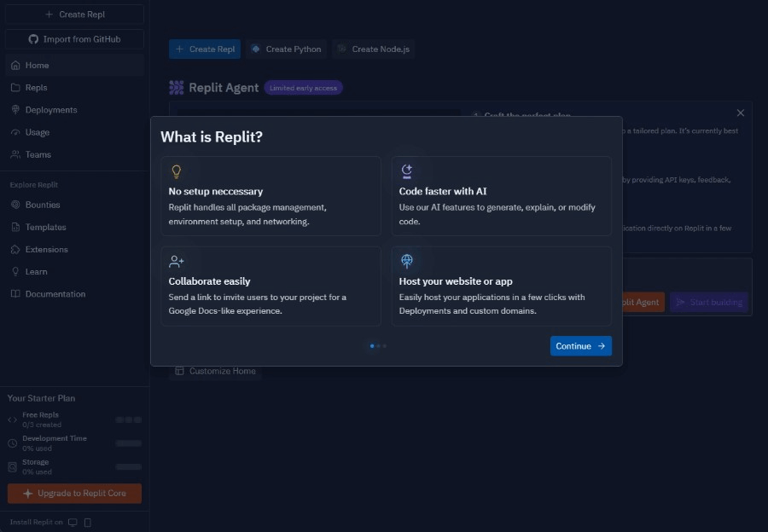Click the AI sparkle icon in Code faster card

(x=406, y=171)
